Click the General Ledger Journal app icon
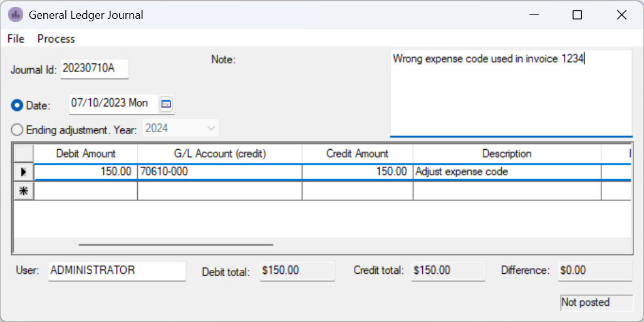 (15, 14)
